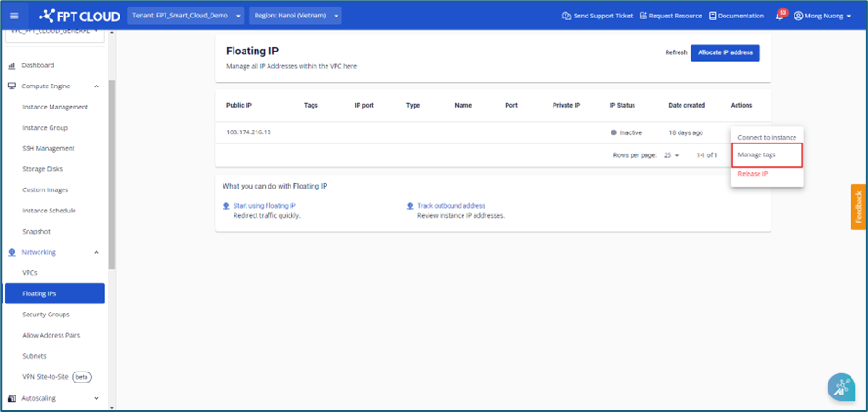Open Start using Floating IP link
The height and width of the screenshot is (412, 868).
(x=264, y=206)
